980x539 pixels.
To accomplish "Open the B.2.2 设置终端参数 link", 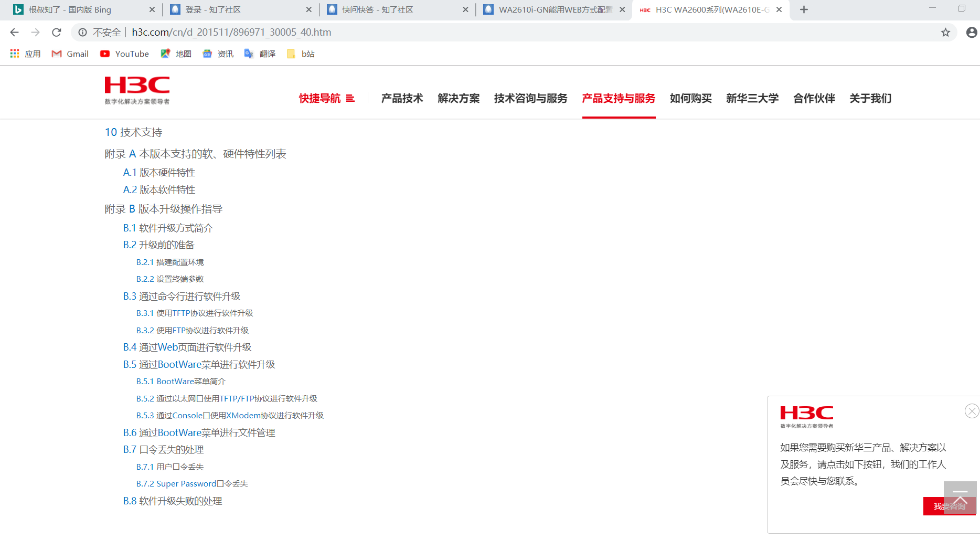I will (x=170, y=279).
